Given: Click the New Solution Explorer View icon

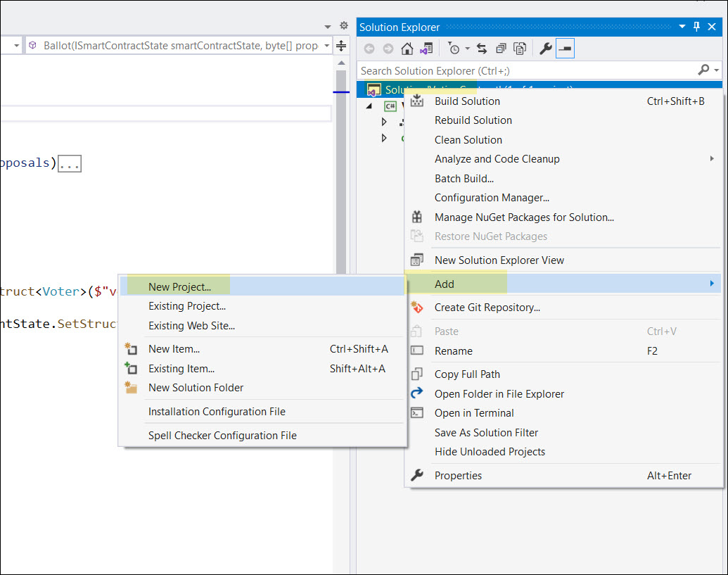Looking at the screenshot, I should click(417, 260).
